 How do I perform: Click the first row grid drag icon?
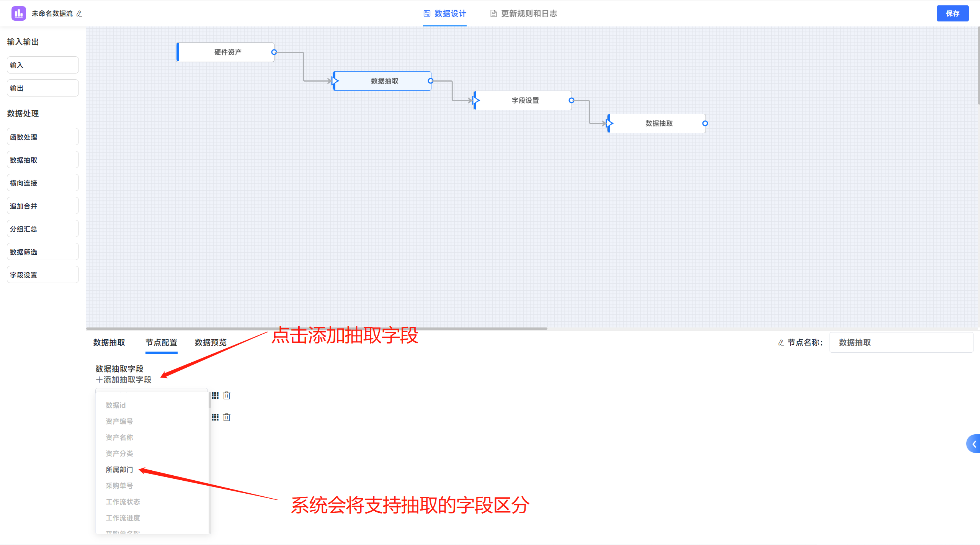215,395
